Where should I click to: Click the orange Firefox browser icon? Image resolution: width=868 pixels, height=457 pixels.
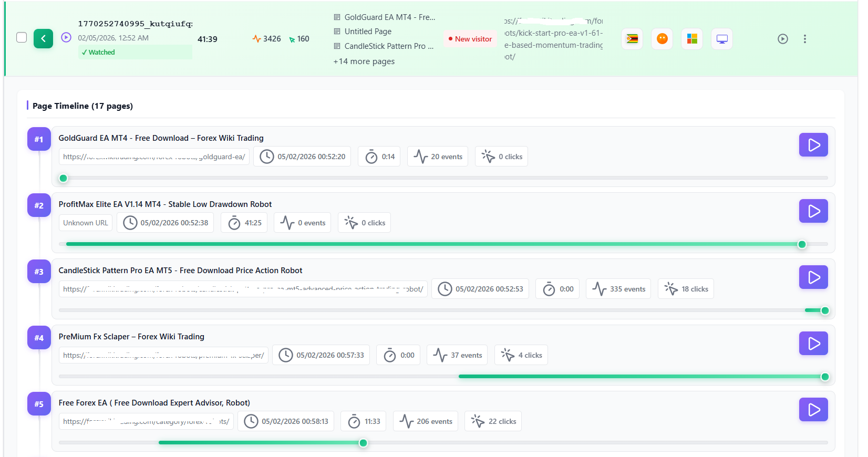tap(662, 39)
